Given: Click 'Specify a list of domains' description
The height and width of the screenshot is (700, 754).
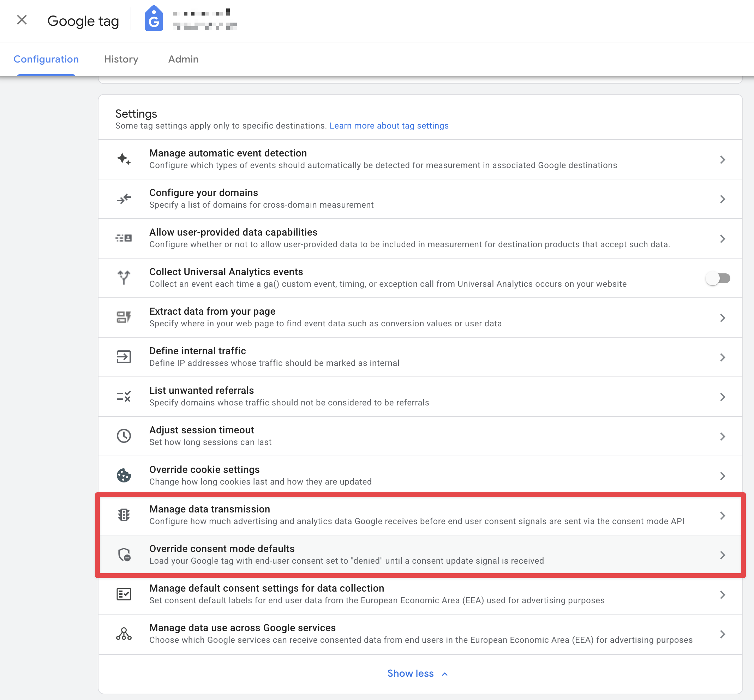Looking at the screenshot, I should coord(262,205).
